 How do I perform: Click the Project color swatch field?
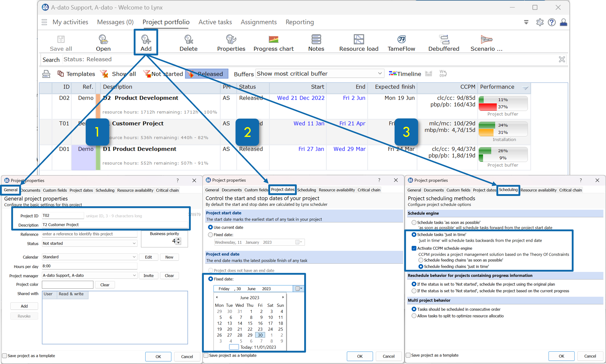67,284
